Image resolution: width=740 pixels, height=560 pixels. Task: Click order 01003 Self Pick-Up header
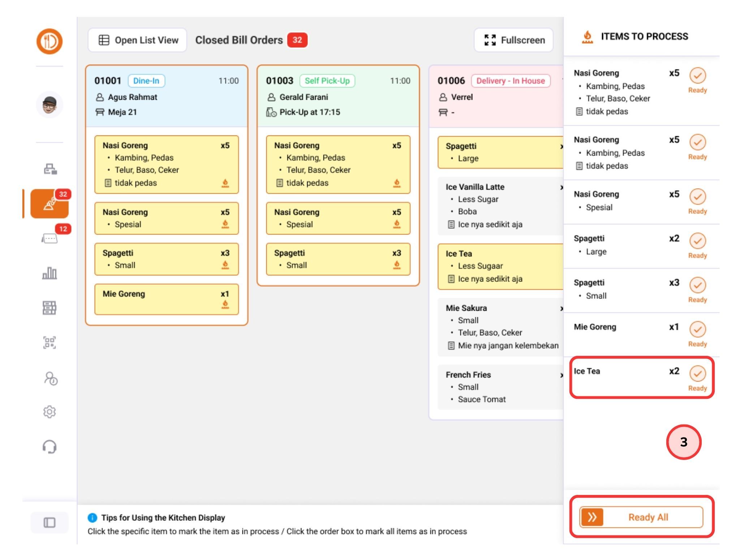point(338,96)
